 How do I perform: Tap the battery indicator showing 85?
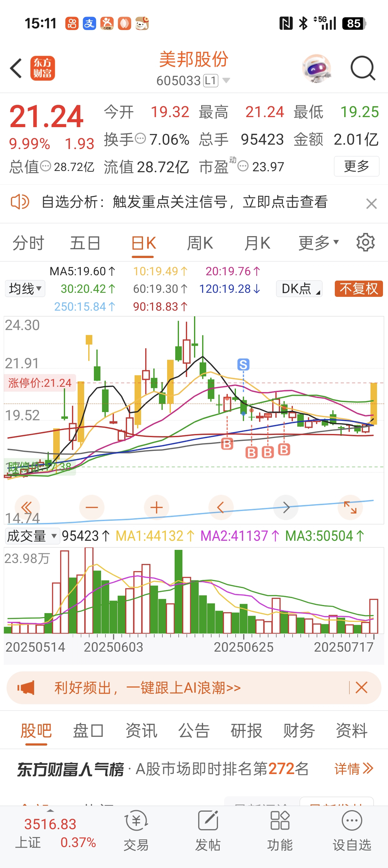354,23
